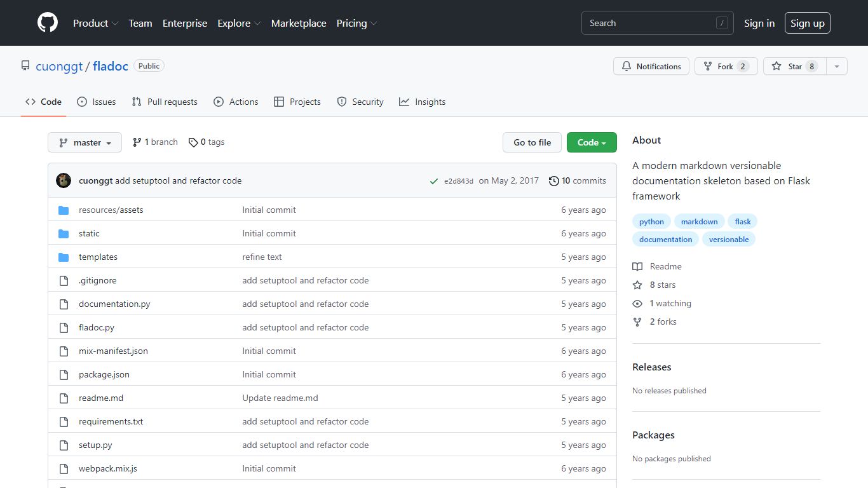Screen dimensions: 868x488
Task: Click the repository book icon beside cuonggt
Action: click(25, 65)
